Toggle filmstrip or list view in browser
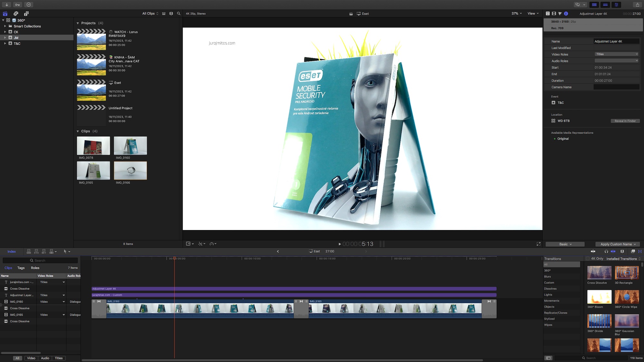 point(164,14)
